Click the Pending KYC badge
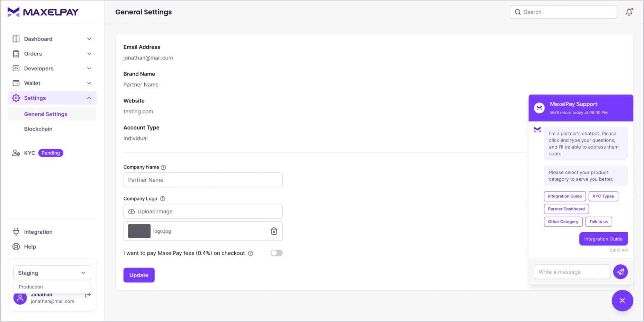Screen dimensions: 644x322 [x=51, y=153]
